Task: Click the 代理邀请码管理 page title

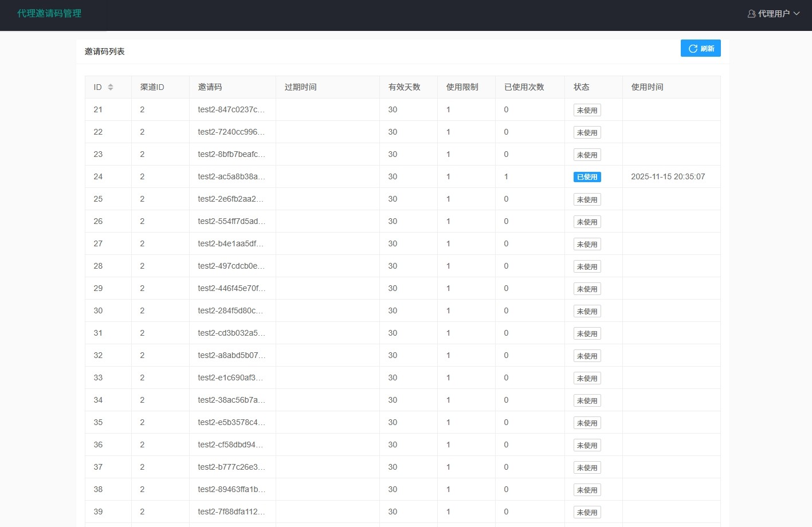Action: pyautogui.click(x=49, y=13)
